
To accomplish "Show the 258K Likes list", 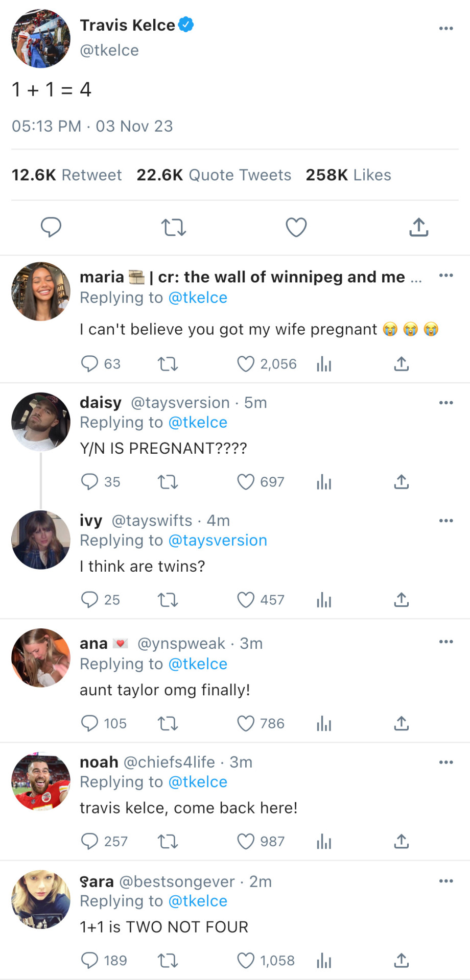I will coord(348,175).
